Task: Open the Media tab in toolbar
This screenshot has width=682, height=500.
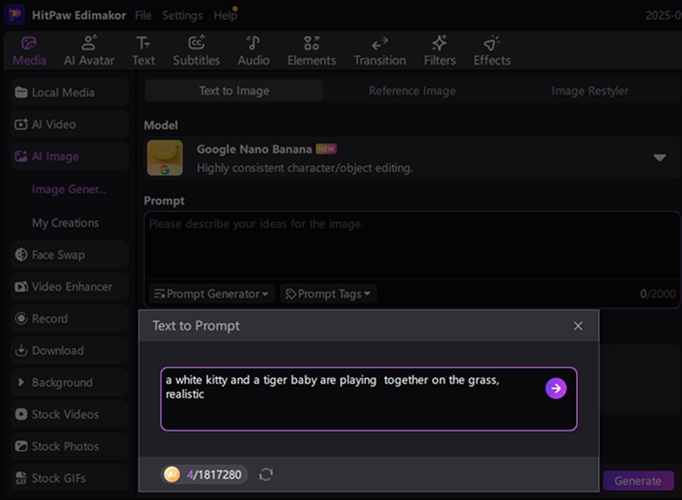Action: [x=29, y=51]
